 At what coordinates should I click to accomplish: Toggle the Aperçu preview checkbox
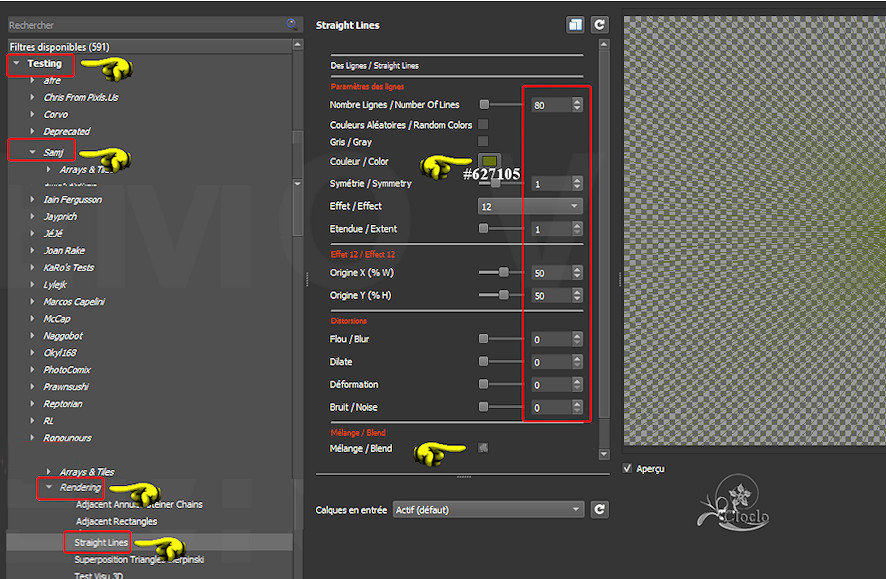tap(627, 468)
